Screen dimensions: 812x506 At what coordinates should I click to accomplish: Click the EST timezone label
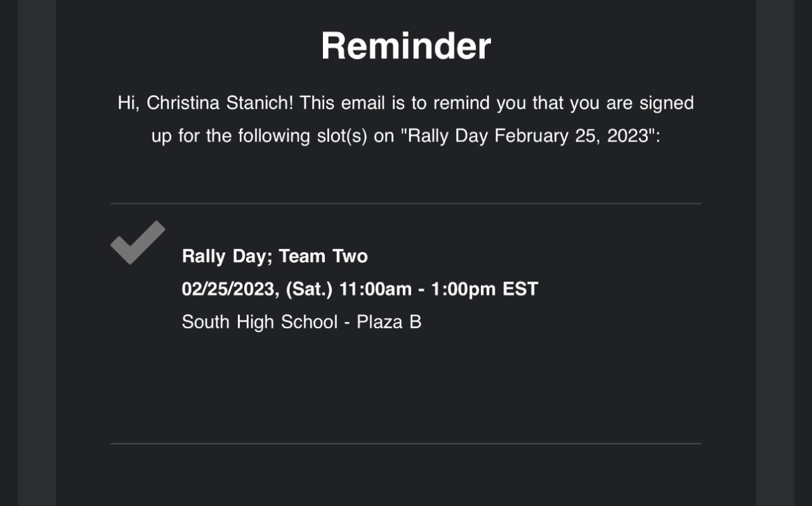[520, 290]
